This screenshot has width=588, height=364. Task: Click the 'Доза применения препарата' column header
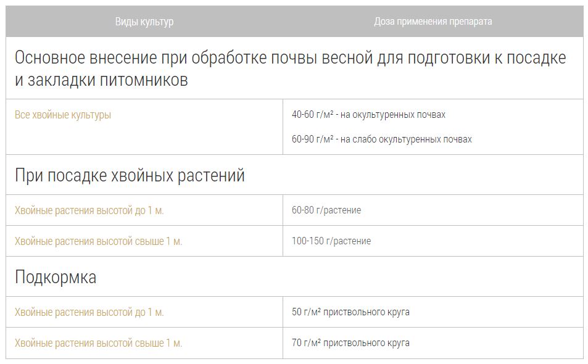point(433,22)
